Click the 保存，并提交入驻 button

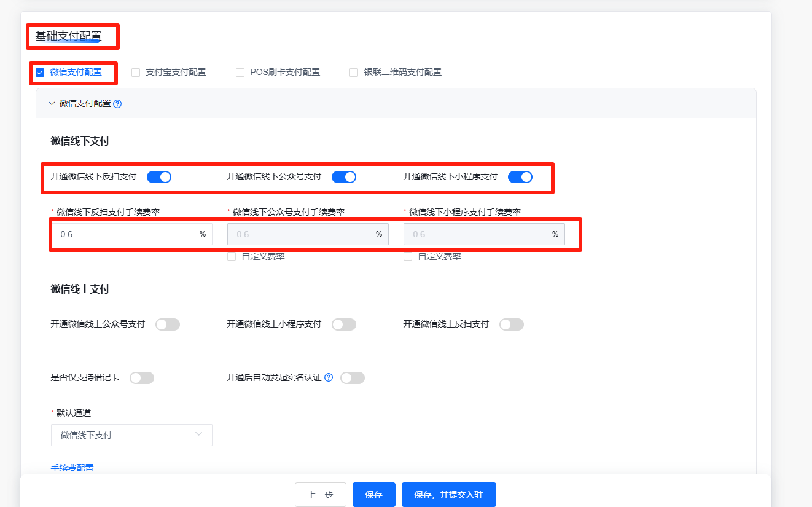(x=449, y=495)
